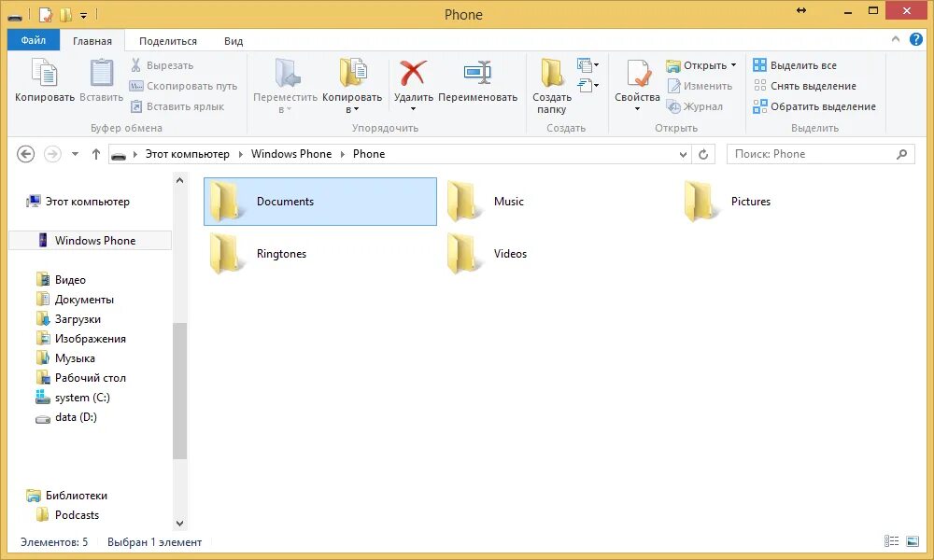The width and height of the screenshot is (934, 560).
Task: Click the Delete (Удалить) red X icon
Action: tap(414, 73)
